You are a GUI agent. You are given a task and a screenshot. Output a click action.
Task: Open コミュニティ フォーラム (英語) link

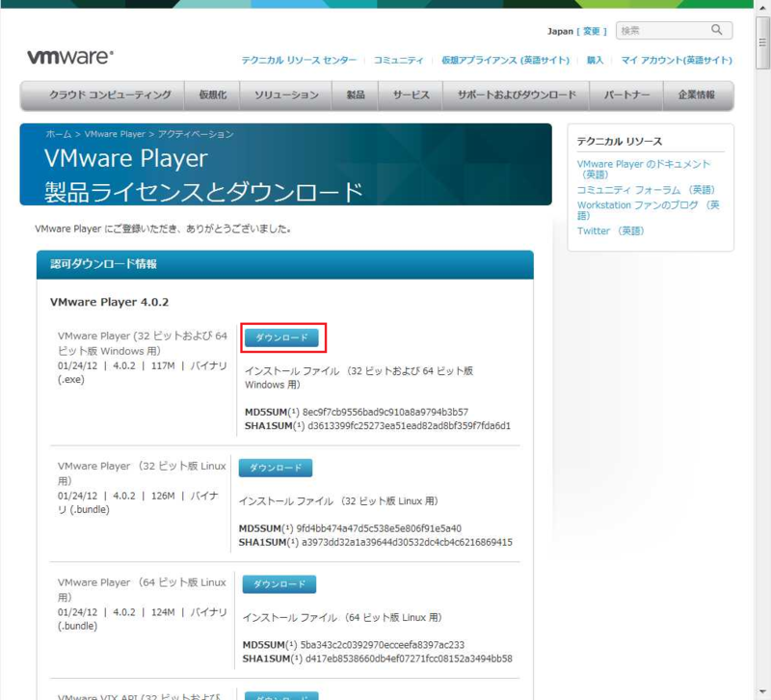coord(646,190)
